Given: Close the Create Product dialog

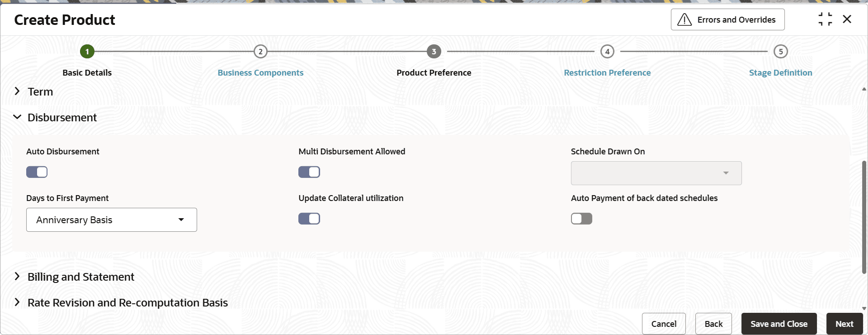Looking at the screenshot, I should click(847, 19).
